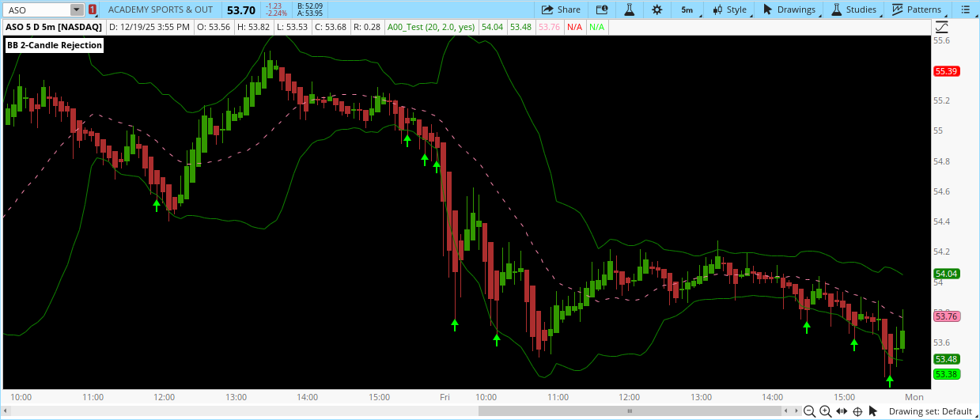Change the 5m timeframe selector

[687, 9]
